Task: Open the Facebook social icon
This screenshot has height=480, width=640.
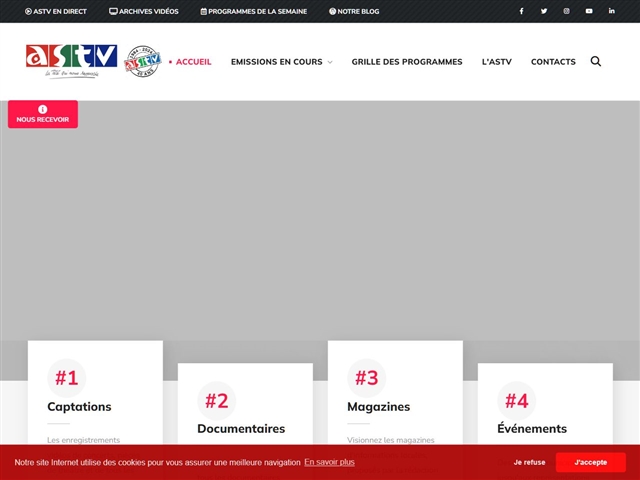Action: pos(521,11)
